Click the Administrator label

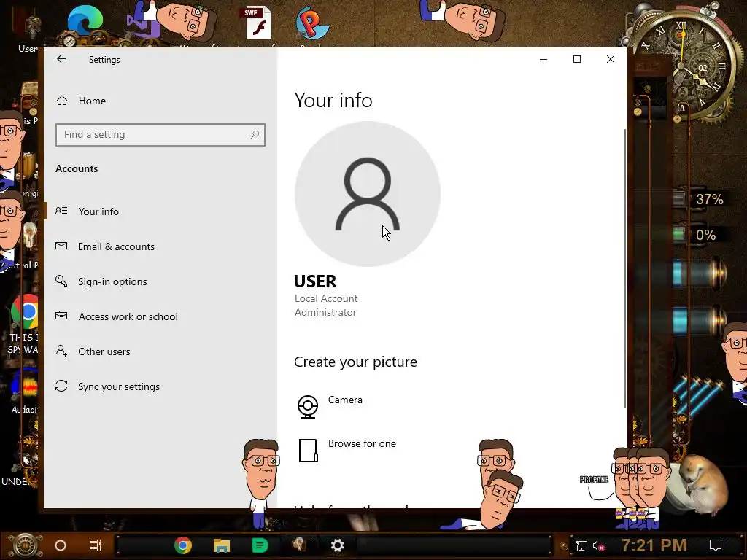(325, 312)
